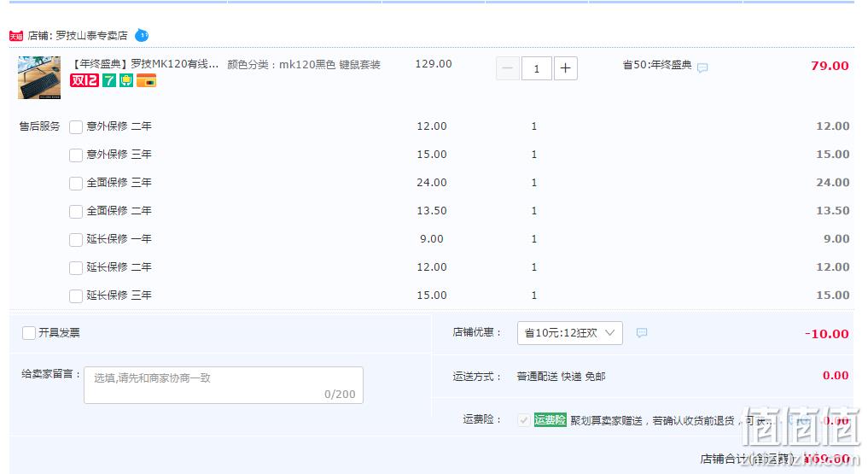Open the 罗技MK120 product title link
868x474 pixels.
145,64
